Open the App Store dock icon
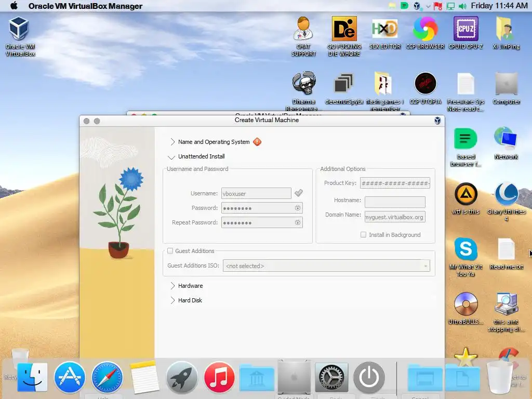This screenshot has width=532, height=399. click(x=70, y=377)
